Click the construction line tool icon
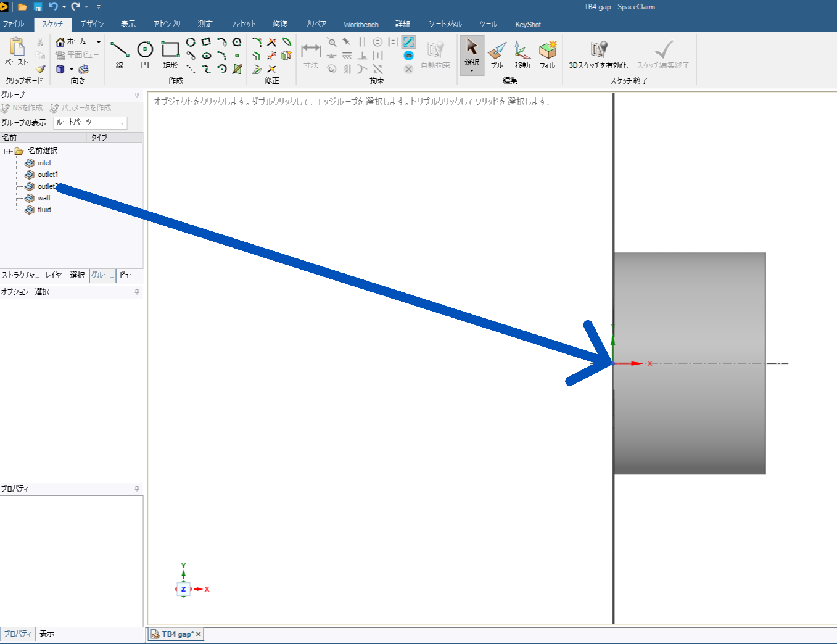Viewport: 837px width, 644px height. point(191,69)
